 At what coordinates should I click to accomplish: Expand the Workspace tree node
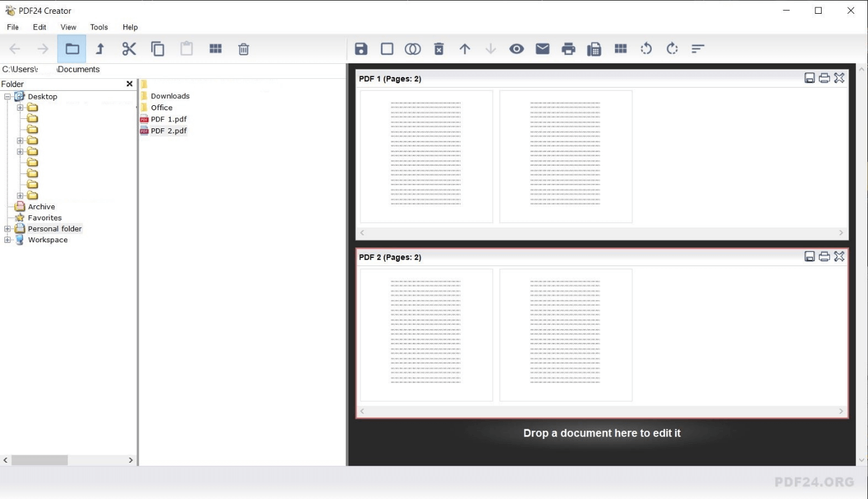point(8,240)
